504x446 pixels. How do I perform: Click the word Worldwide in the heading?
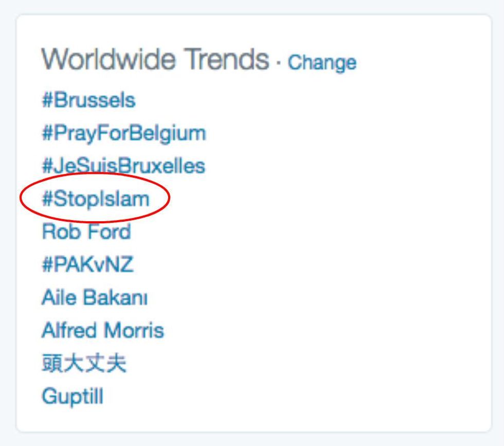click(109, 59)
